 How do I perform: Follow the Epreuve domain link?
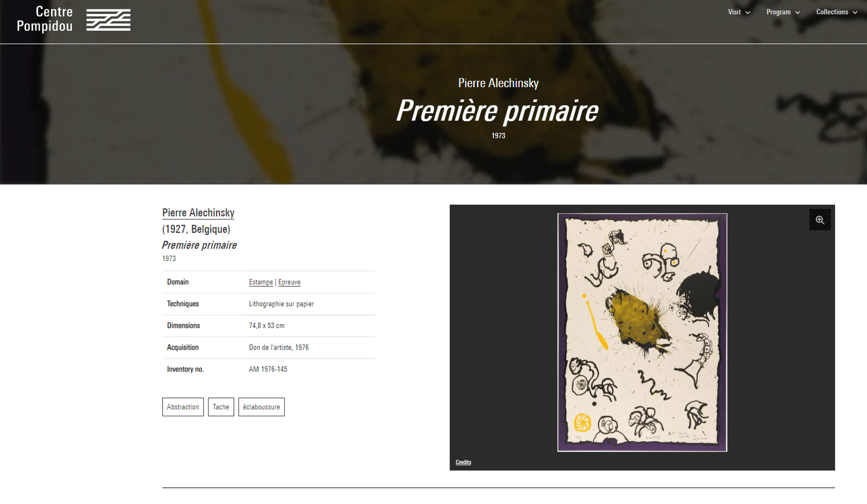[x=289, y=282]
